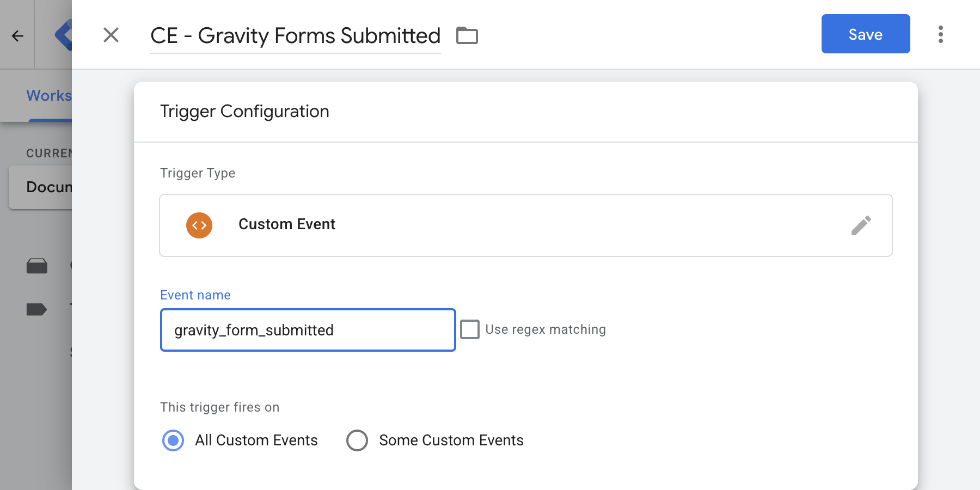Enable the Use regex matching checkbox
980x490 pixels.
(x=470, y=329)
